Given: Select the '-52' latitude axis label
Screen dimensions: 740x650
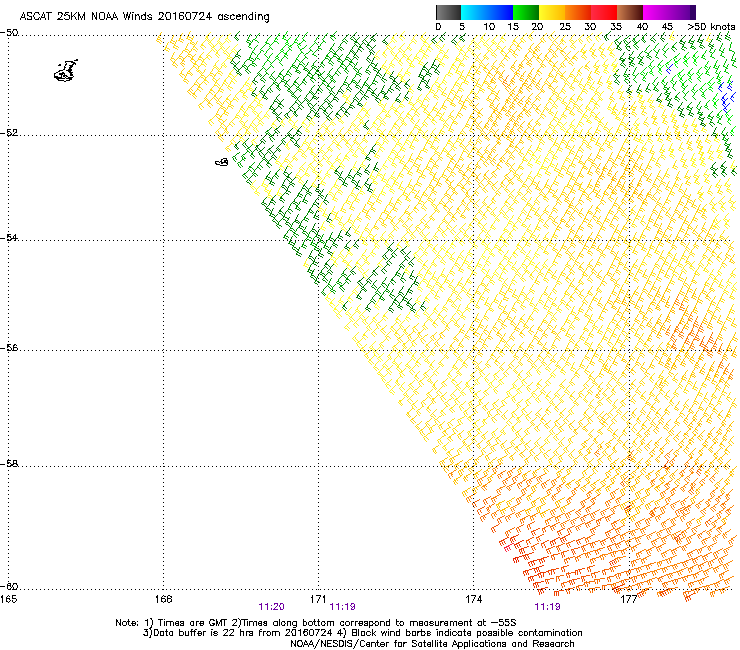Looking at the screenshot, I should (x=9, y=133).
